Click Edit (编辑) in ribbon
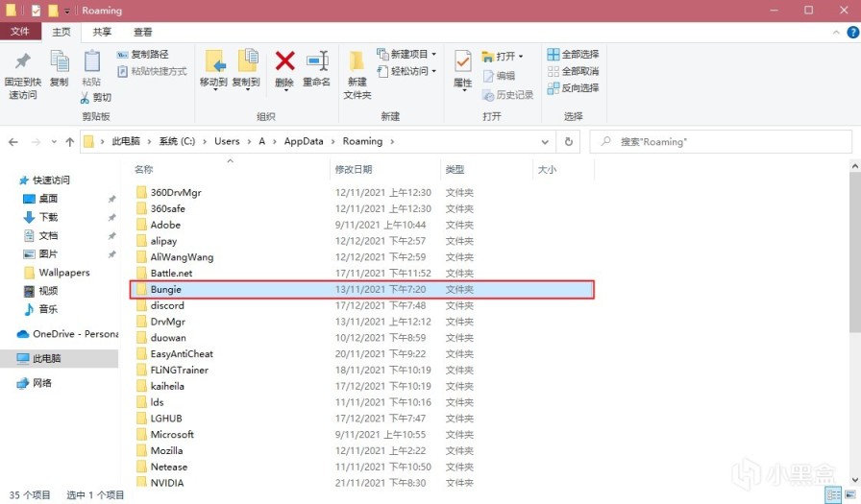The height and width of the screenshot is (504, 861). (499, 76)
